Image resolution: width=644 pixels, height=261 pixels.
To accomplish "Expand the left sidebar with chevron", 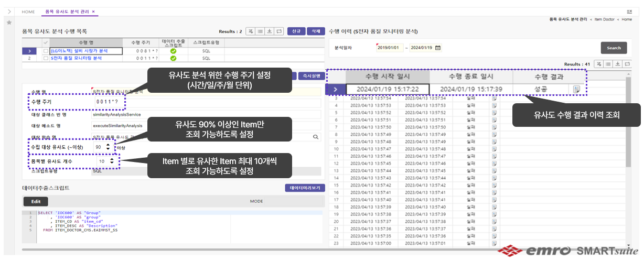I will click(x=9, y=11).
